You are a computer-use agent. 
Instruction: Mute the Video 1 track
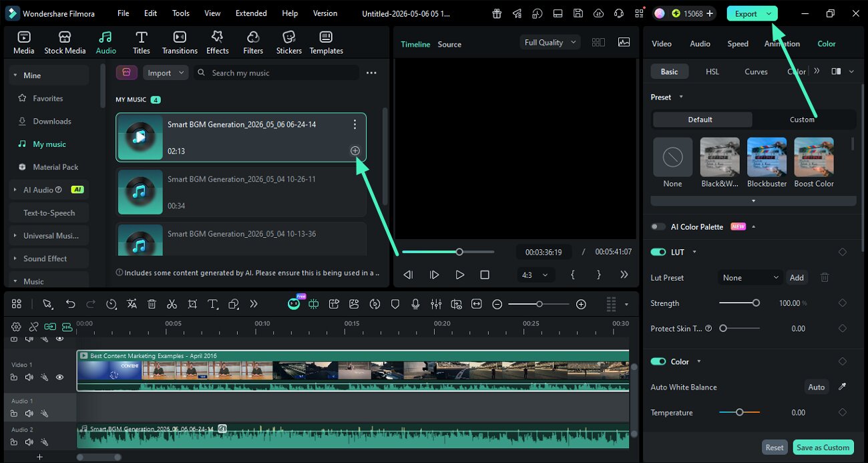pos(29,377)
